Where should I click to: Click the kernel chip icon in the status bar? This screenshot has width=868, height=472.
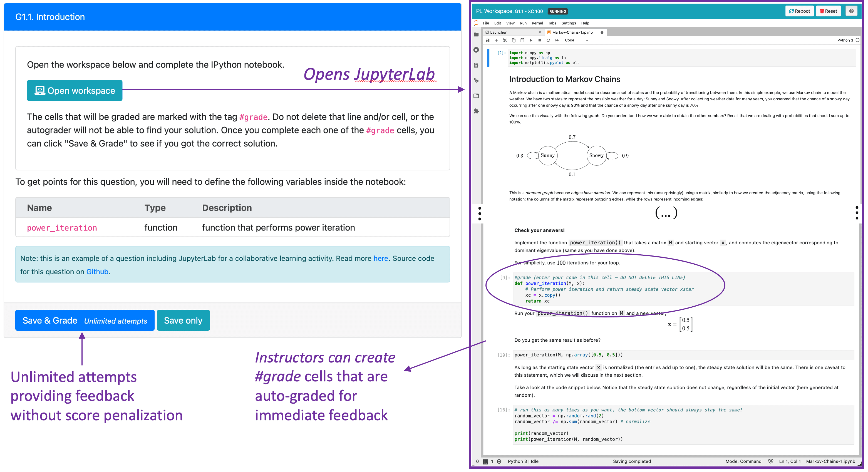tap(499, 461)
